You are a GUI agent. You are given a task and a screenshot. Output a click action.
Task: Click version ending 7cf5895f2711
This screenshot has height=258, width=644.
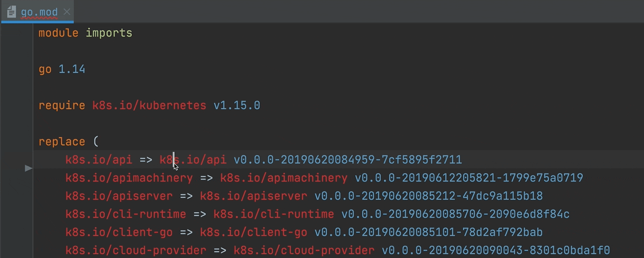click(348, 160)
